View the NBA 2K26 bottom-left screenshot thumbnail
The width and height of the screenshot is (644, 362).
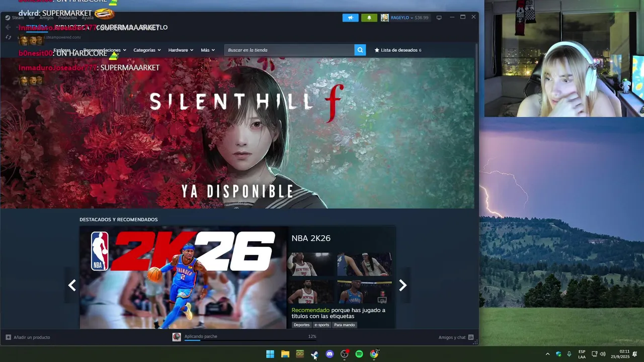pyautogui.click(x=310, y=292)
